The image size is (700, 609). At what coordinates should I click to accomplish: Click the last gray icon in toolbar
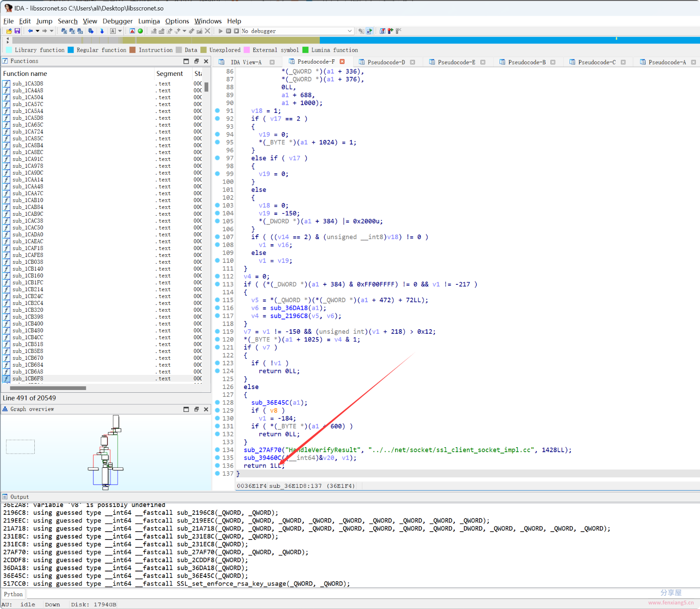398,31
